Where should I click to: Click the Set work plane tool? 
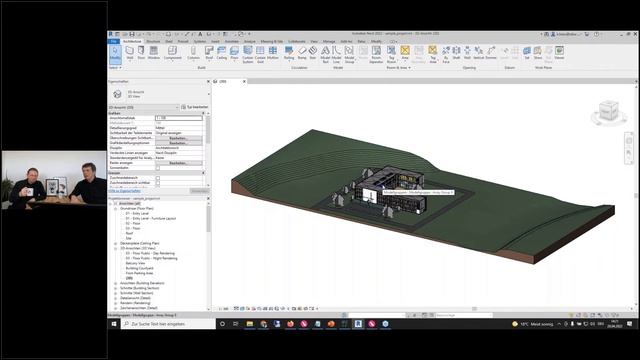527,53
